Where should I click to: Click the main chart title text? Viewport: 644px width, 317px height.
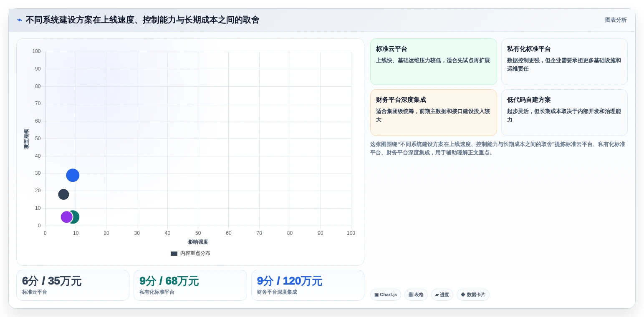pyautogui.click(x=142, y=20)
